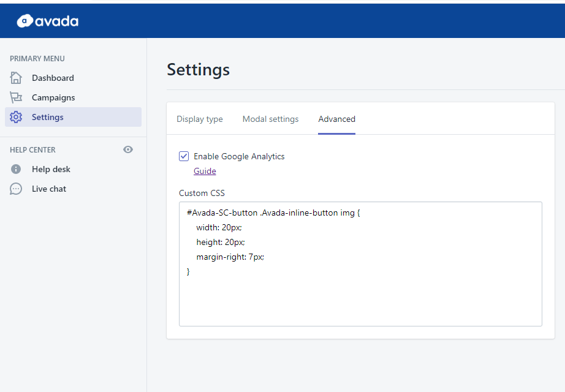The image size is (565, 392).
Task: Click the Enable Google Analytics label
Action: [x=239, y=156]
